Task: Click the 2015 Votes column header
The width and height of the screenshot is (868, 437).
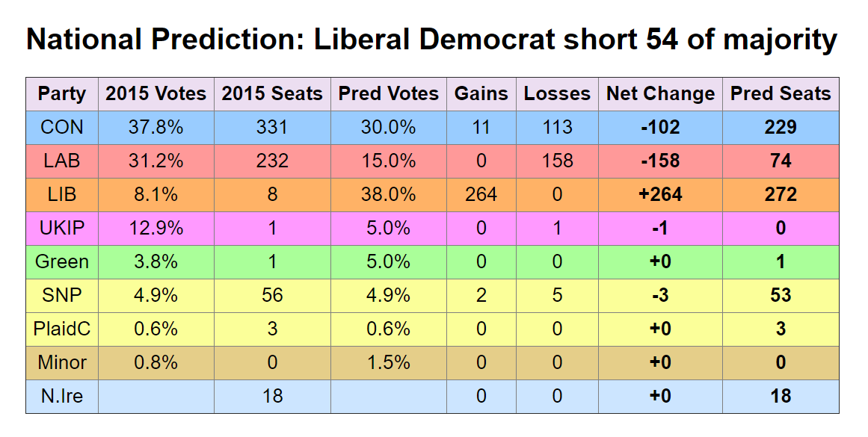Action: pyautogui.click(x=156, y=94)
